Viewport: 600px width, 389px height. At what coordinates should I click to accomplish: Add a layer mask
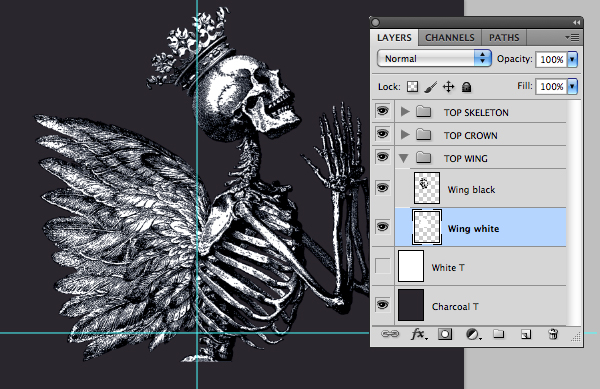[x=445, y=334]
